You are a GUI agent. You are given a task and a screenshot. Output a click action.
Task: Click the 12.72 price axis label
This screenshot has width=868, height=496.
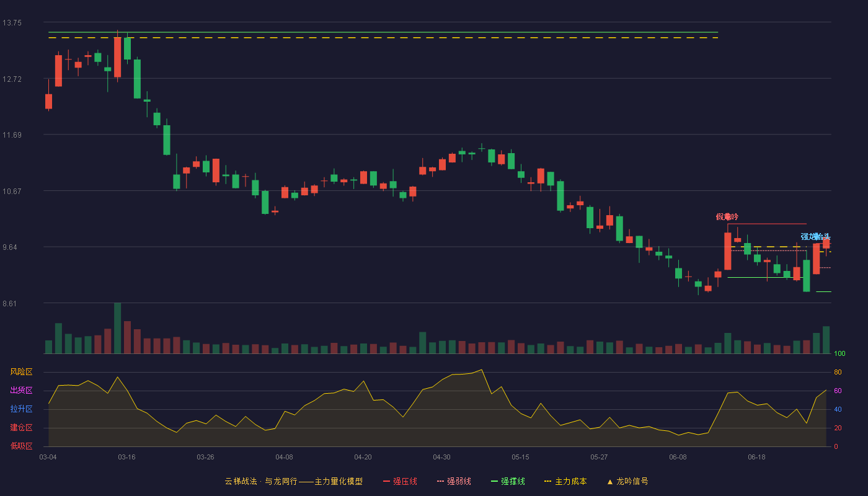pos(12,79)
